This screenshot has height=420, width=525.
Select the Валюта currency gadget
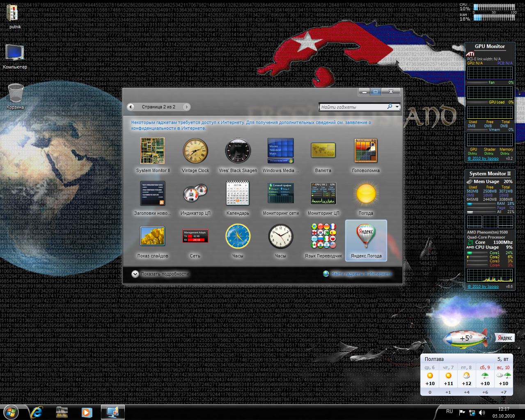[323, 151]
